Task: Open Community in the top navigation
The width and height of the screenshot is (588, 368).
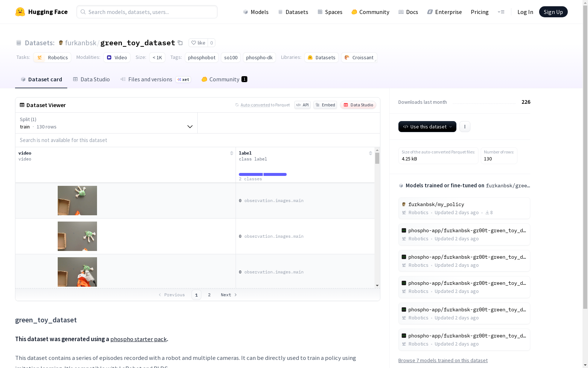Action: (x=370, y=12)
